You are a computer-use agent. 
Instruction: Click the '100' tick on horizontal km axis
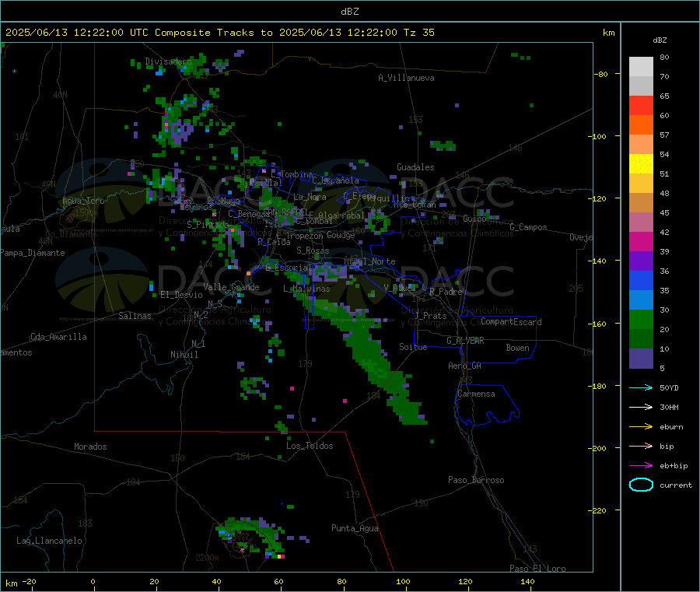pyautogui.click(x=403, y=581)
